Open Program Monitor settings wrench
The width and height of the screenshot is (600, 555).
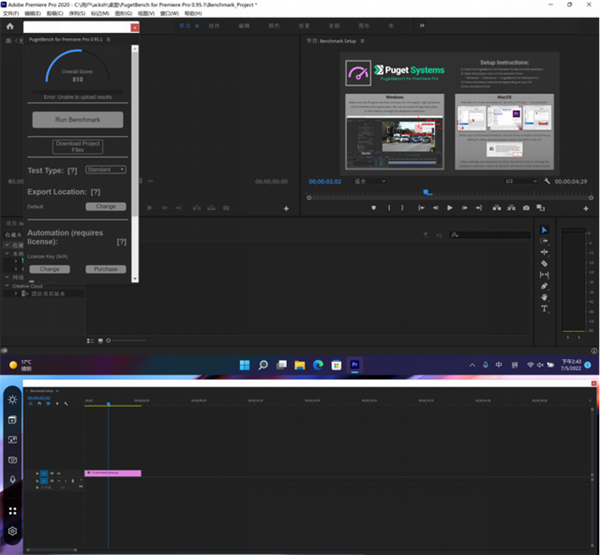(548, 181)
